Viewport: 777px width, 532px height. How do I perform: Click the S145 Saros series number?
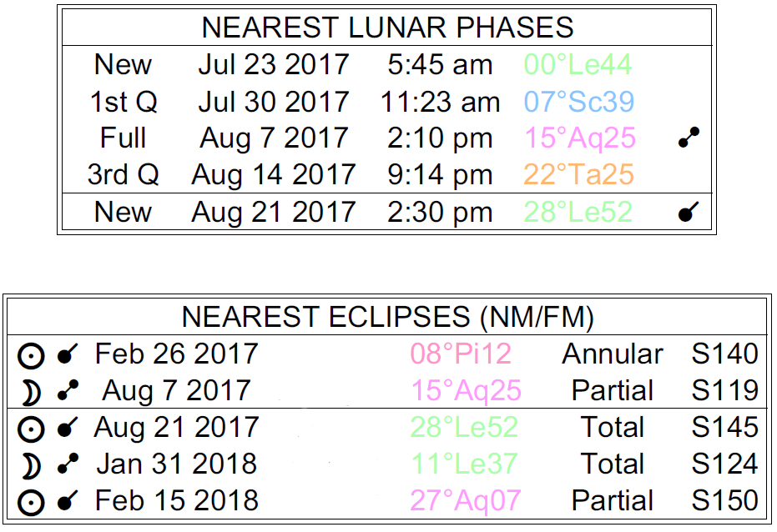click(x=724, y=428)
